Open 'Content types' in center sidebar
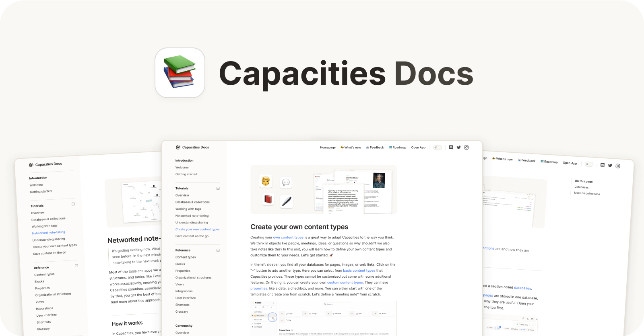644x336 pixels. coord(186,257)
